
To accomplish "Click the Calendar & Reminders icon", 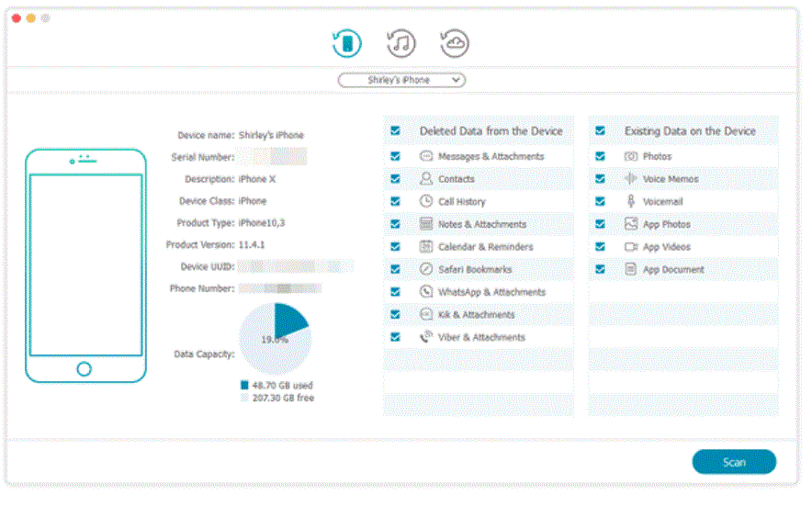I will [x=425, y=246].
